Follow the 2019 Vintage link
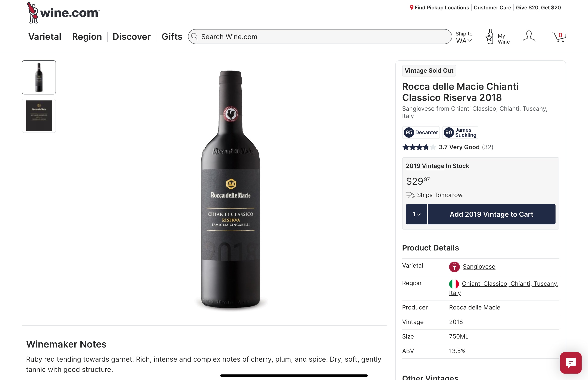 pyautogui.click(x=425, y=166)
